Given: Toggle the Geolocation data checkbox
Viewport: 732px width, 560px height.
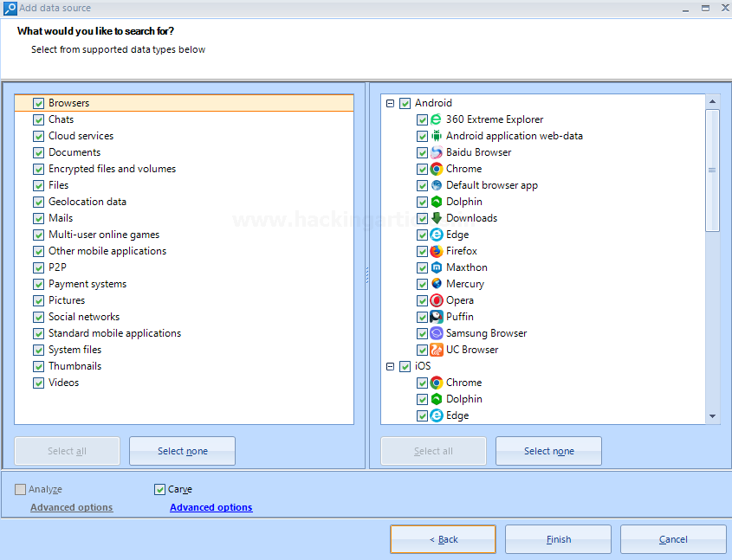Looking at the screenshot, I should [x=38, y=202].
